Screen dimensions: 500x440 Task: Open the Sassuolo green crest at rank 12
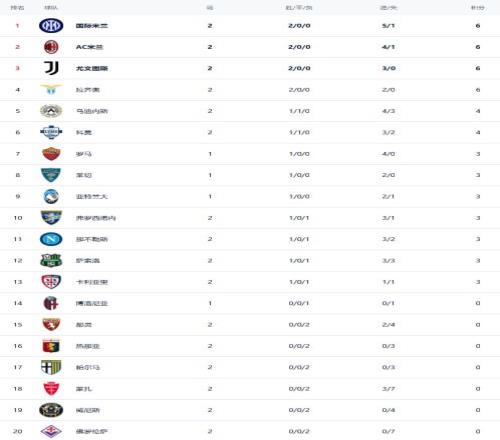[51, 260]
